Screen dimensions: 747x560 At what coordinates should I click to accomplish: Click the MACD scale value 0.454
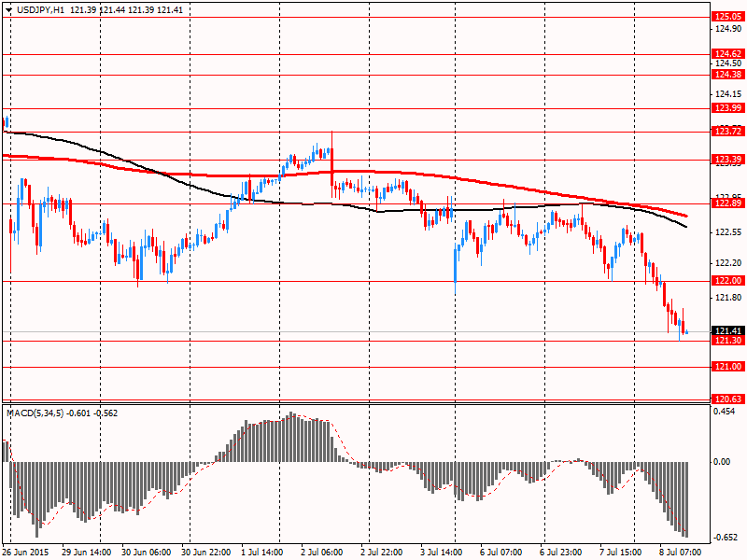[726, 412]
